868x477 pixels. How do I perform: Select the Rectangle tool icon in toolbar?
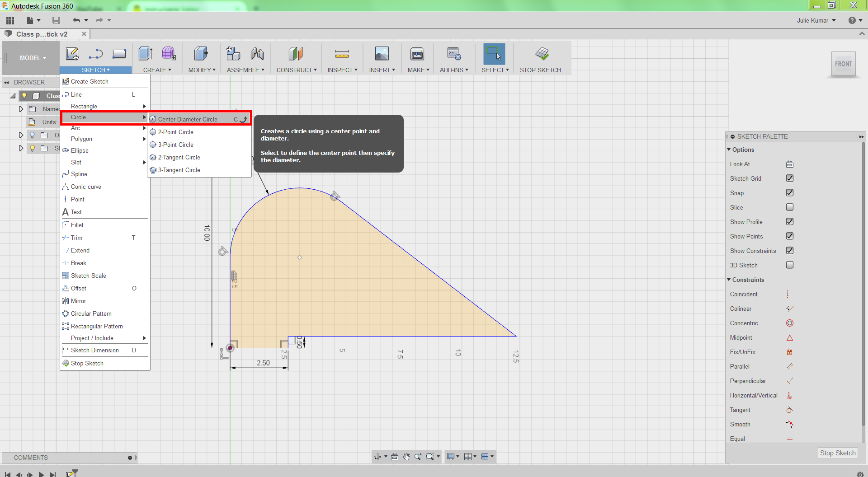(119, 54)
